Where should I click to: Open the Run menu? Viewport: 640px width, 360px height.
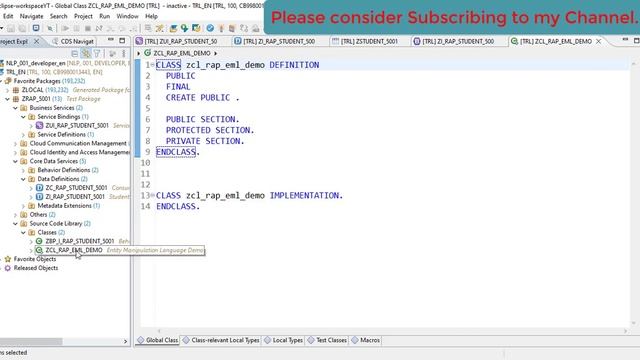click(x=104, y=16)
